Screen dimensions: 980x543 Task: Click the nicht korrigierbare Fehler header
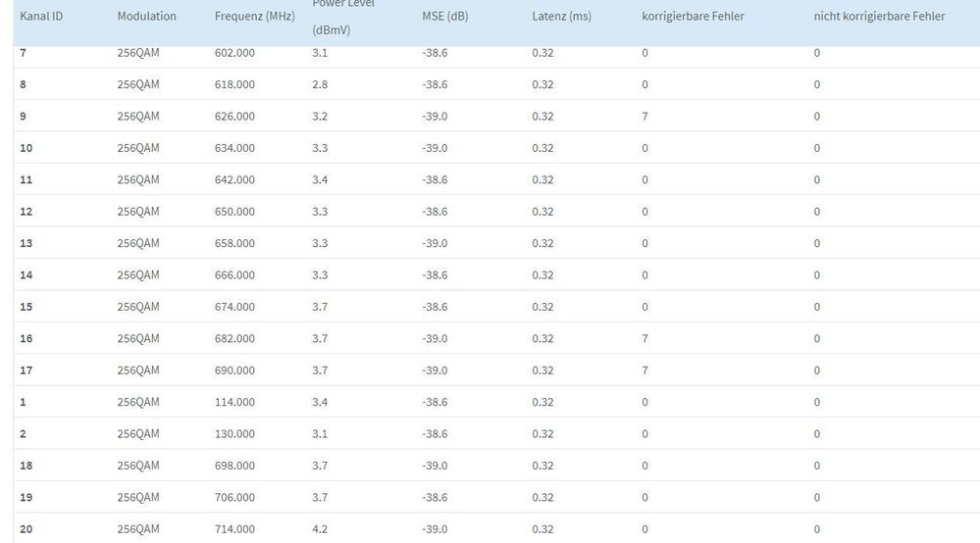879,17
